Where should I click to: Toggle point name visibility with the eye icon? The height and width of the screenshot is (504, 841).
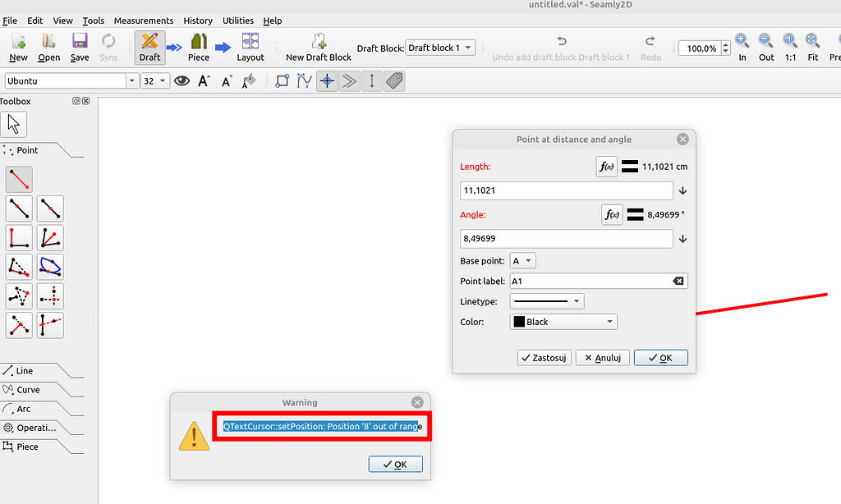(x=182, y=80)
